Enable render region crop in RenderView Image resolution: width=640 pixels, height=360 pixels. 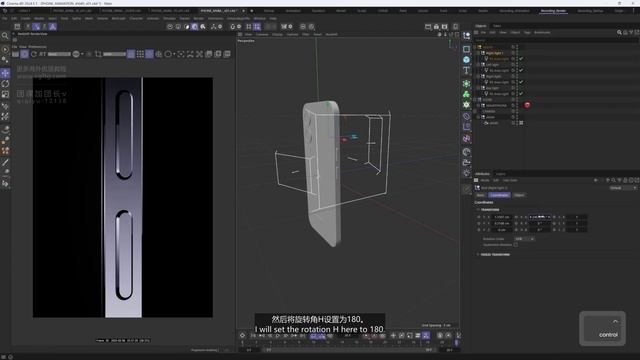98,54
